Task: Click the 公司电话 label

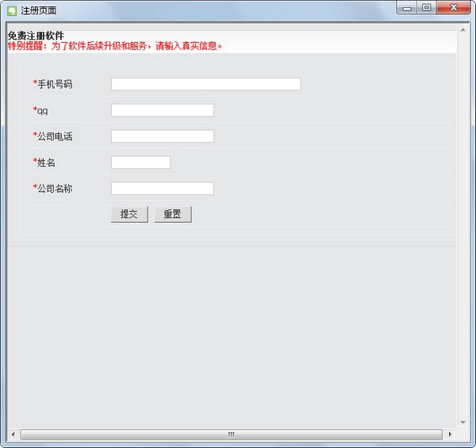Action: tap(55, 136)
